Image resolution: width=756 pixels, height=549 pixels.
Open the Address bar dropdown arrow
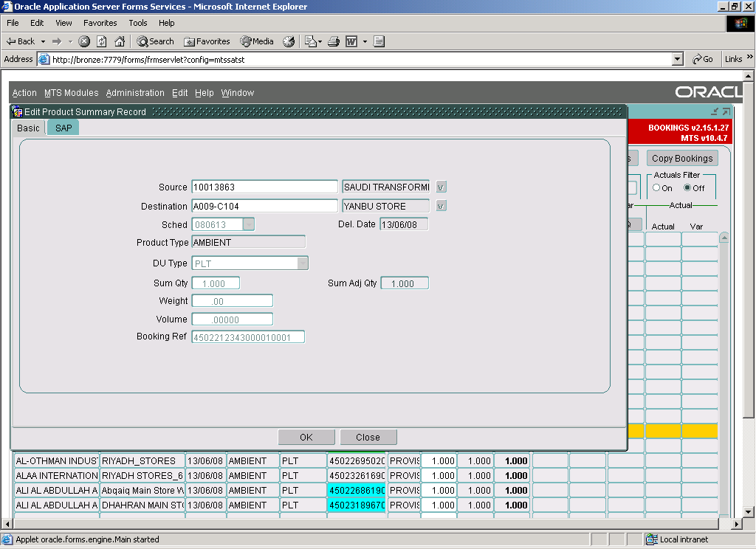click(x=678, y=59)
